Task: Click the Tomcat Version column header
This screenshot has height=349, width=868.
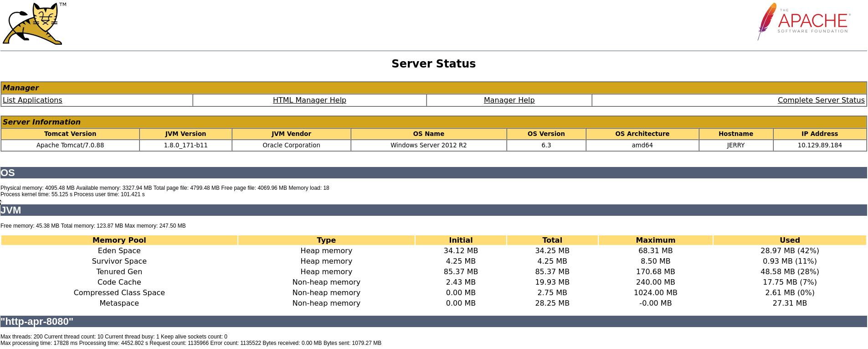Action: click(x=70, y=134)
